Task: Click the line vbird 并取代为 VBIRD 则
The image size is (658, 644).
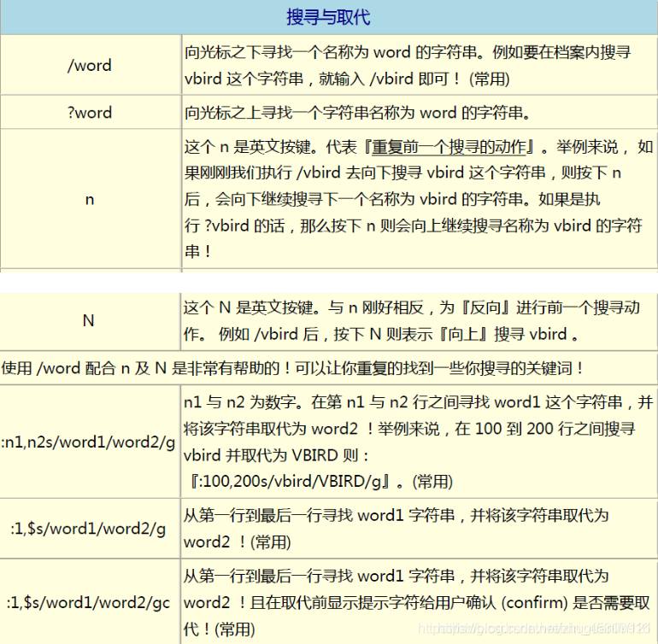Action: (x=276, y=455)
